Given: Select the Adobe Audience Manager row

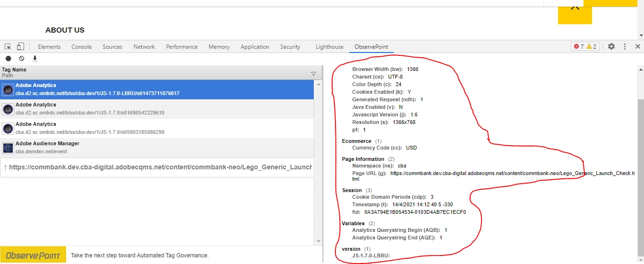Looking at the screenshot, I should click(x=157, y=148).
